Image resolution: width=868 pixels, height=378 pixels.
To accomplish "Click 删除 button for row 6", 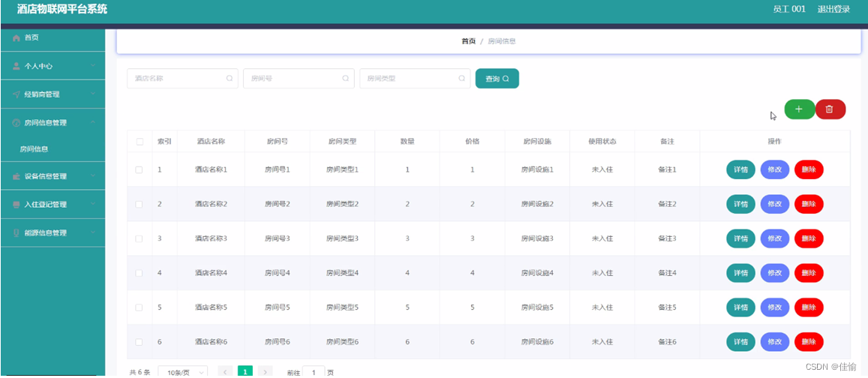I will click(809, 342).
